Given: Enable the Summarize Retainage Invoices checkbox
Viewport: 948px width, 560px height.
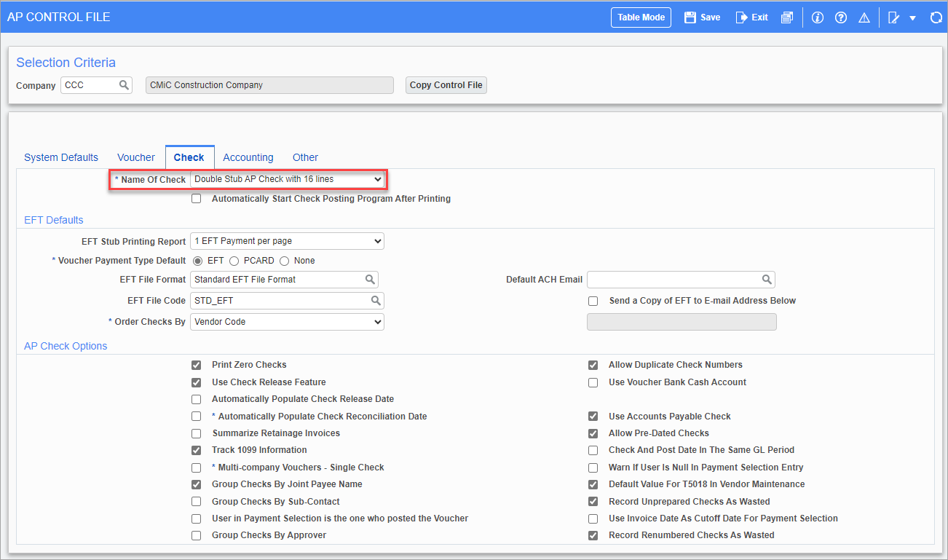Looking at the screenshot, I should click(196, 433).
